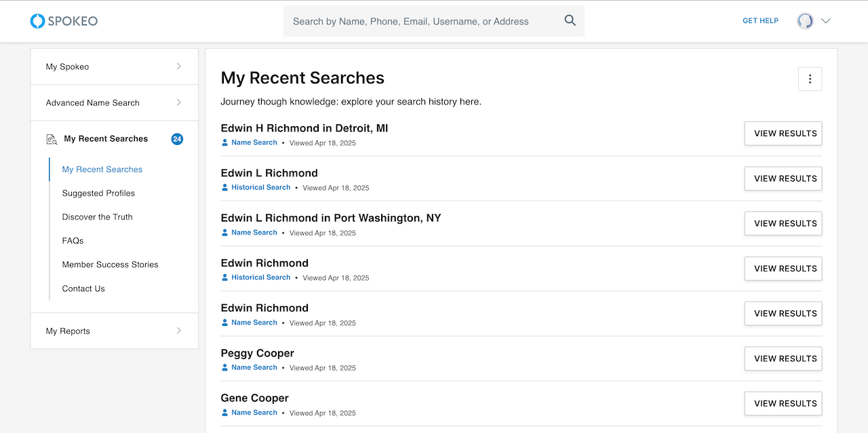Go to Member Success Stories
Viewport: 868px width, 433px height.
(110, 264)
